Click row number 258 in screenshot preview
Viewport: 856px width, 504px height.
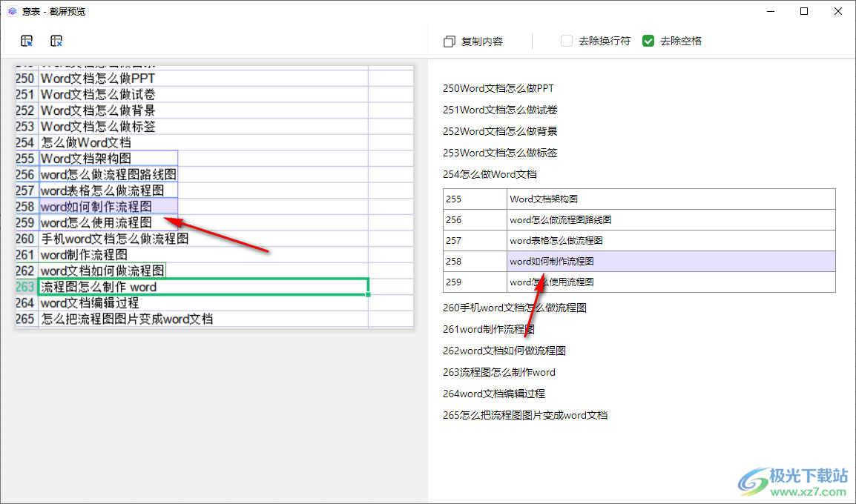point(26,207)
